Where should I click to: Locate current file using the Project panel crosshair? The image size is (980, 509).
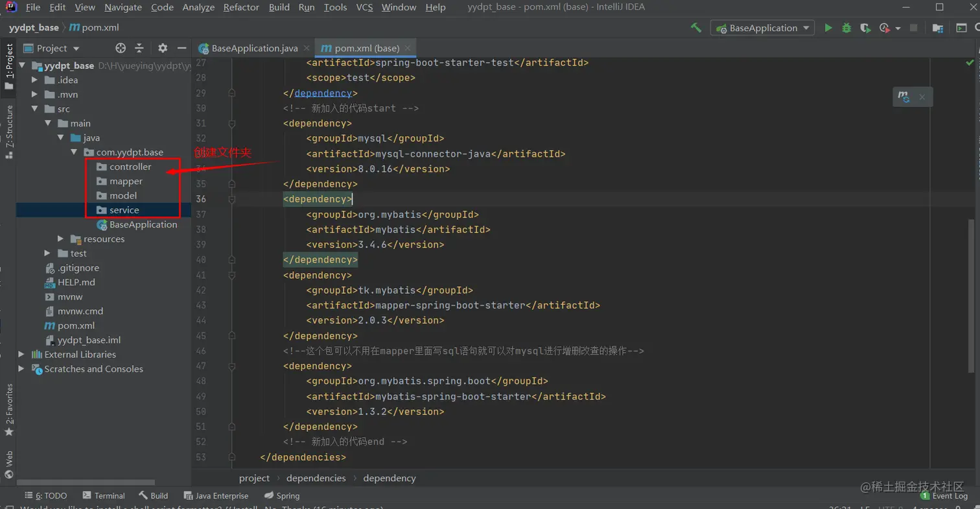[x=120, y=48]
